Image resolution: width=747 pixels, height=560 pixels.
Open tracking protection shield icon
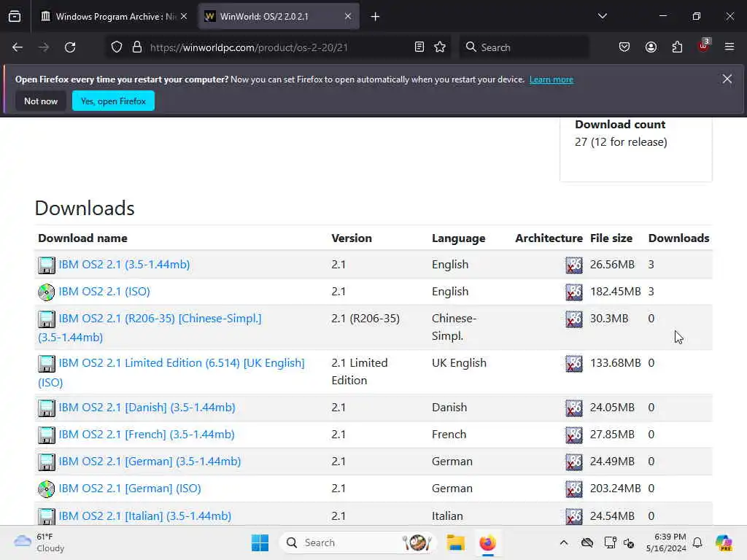pyautogui.click(x=117, y=47)
